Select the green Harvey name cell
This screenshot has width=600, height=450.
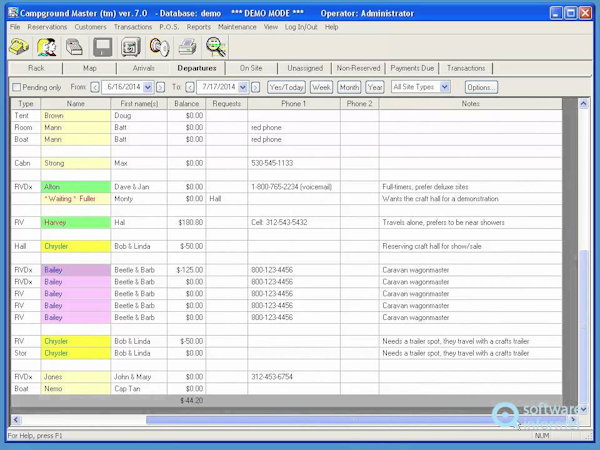pos(76,222)
